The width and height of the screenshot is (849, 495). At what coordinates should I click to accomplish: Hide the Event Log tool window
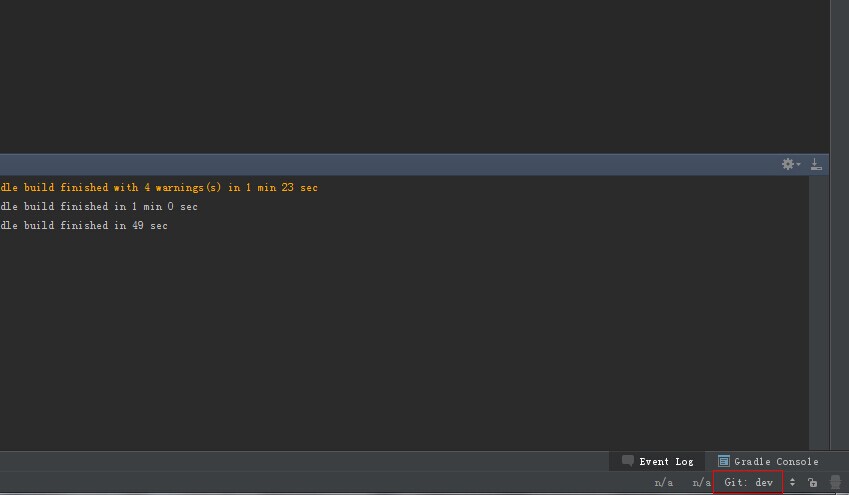(816, 164)
